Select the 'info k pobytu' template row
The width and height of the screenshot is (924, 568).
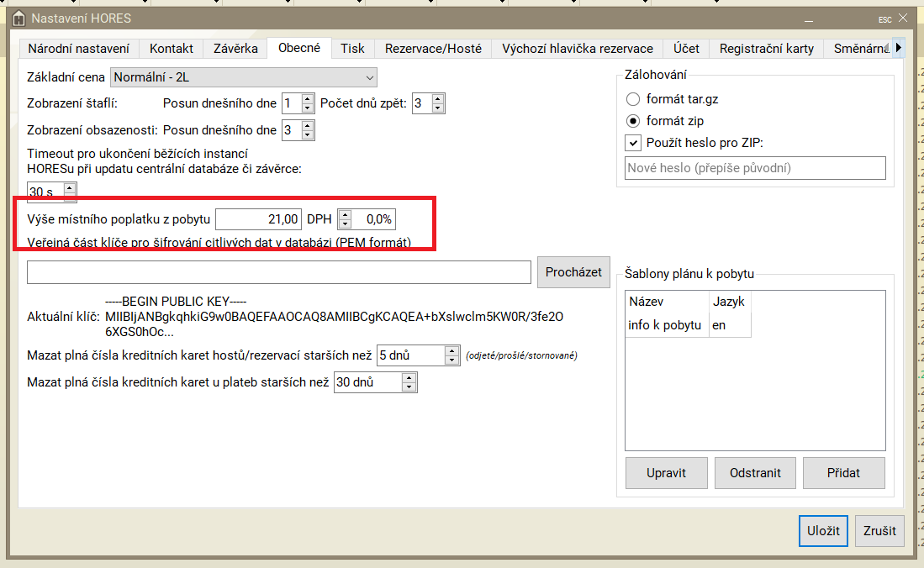pyautogui.click(x=664, y=325)
